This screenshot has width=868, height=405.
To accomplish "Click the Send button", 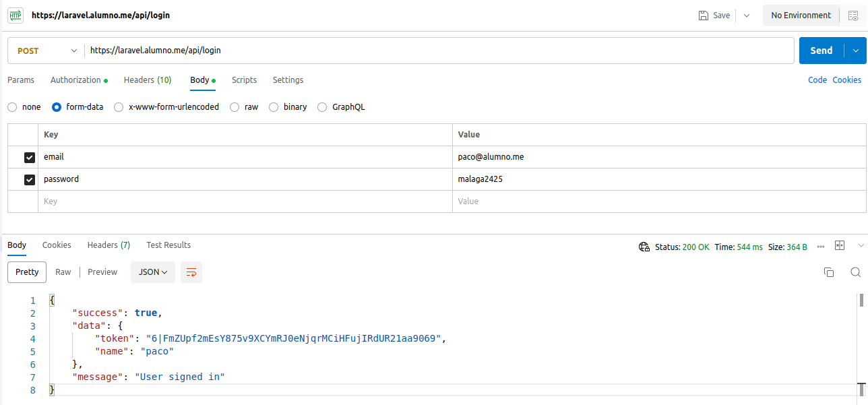I will point(822,51).
